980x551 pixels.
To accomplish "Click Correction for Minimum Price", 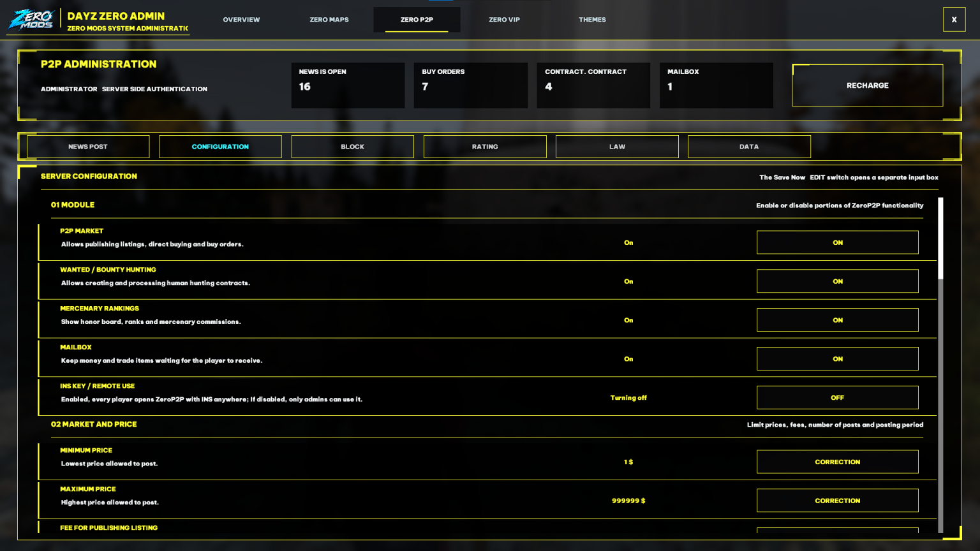I will pyautogui.click(x=837, y=462).
